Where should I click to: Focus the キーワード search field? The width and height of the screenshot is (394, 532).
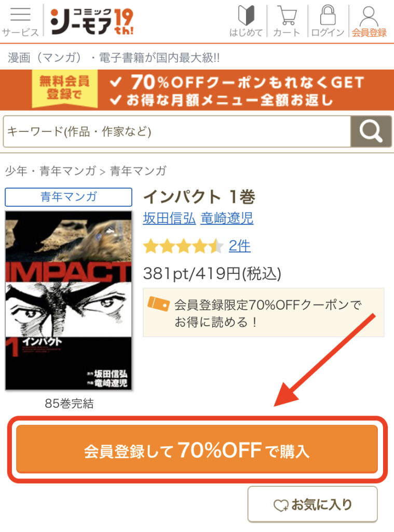(176, 131)
